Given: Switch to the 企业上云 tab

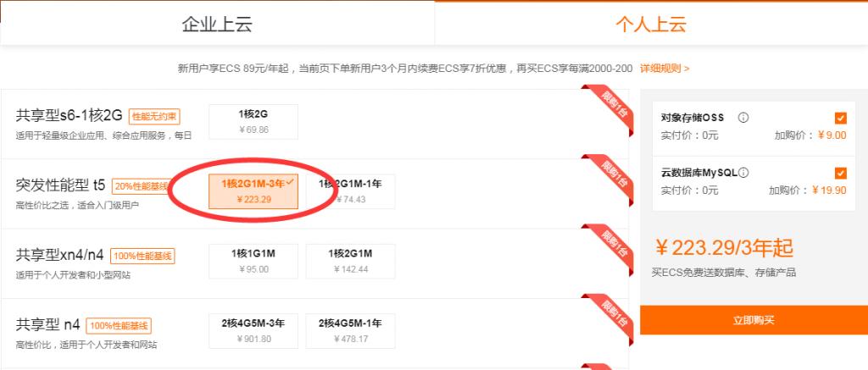Looking at the screenshot, I should click(x=217, y=24).
